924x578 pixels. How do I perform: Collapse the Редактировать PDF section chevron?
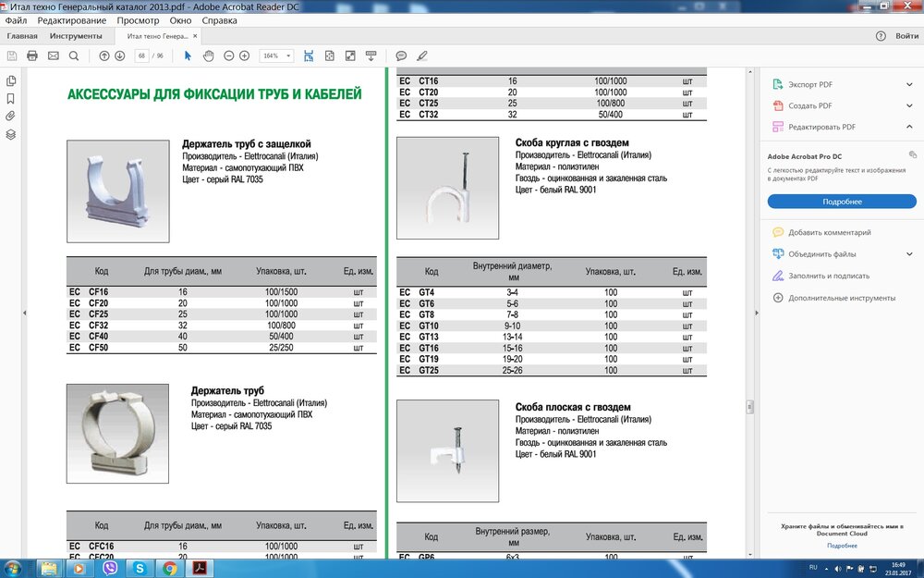click(909, 127)
